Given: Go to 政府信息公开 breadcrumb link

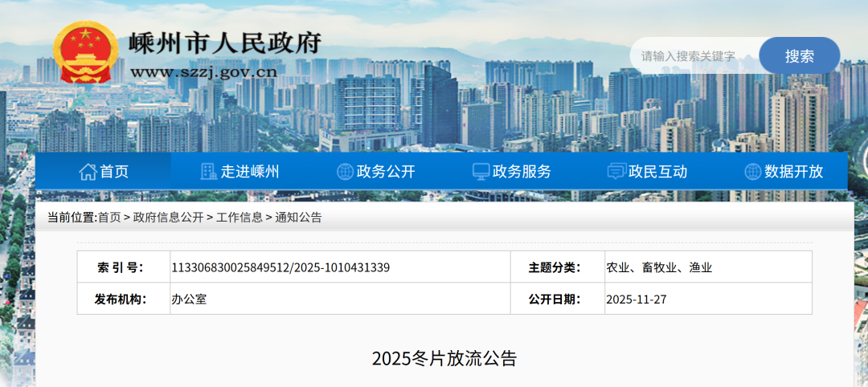Looking at the screenshot, I should tap(168, 218).
